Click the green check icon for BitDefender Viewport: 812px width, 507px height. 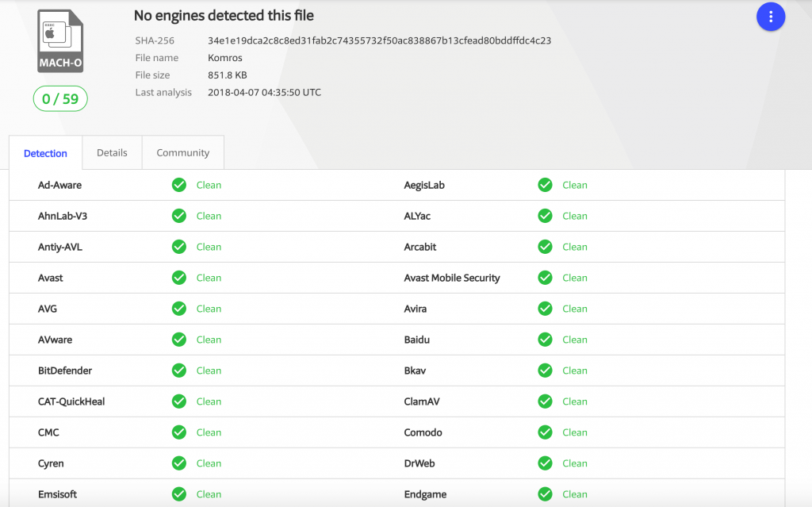(179, 371)
